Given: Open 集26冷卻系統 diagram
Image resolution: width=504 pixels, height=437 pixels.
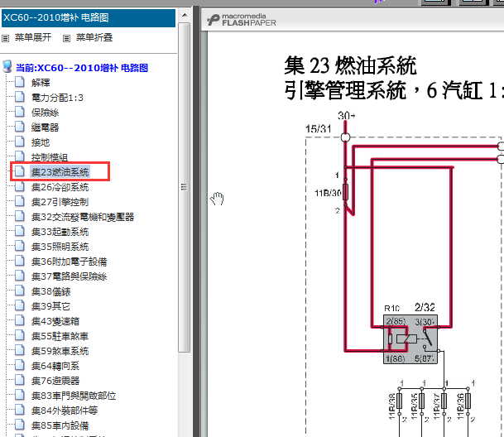Looking at the screenshot, I should pyautogui.click(x=60, y=187).
